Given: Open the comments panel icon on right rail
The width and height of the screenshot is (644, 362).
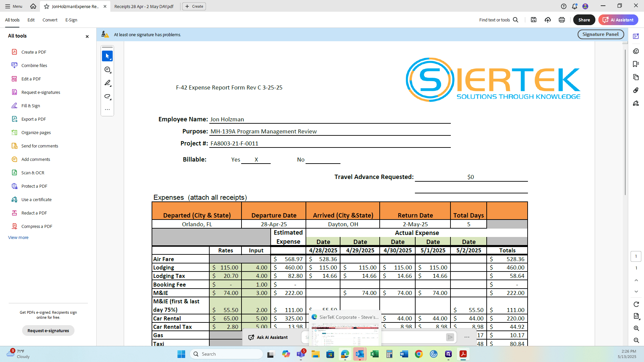Looking at the screenshot, I should [x=636, y=51].
